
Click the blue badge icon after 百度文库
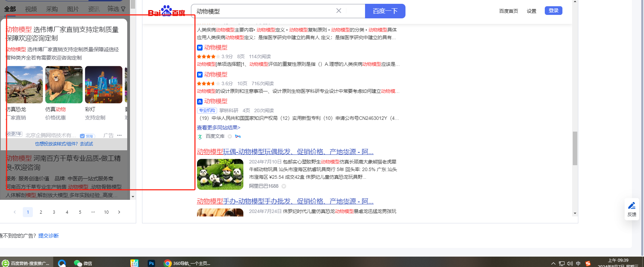[x=238, y=136]
